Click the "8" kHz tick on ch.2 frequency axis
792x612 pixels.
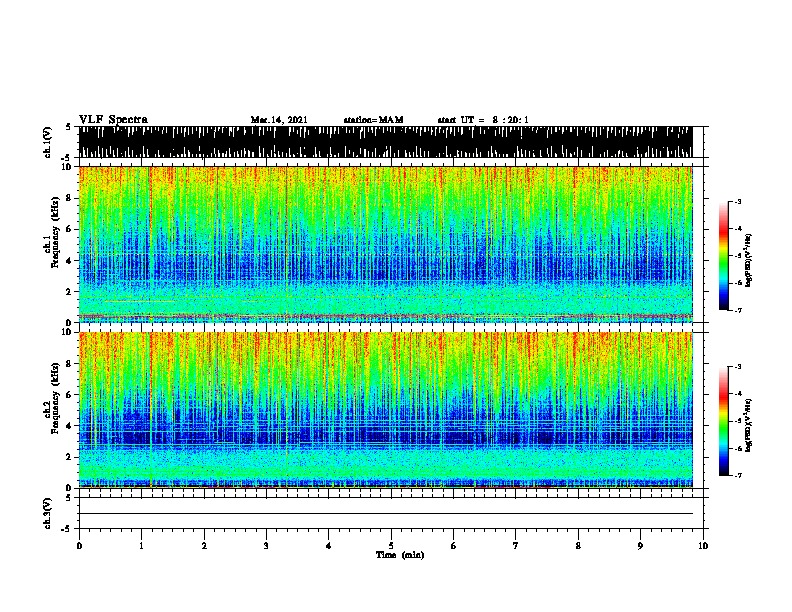pyautogui.click(x=69, y=364)
